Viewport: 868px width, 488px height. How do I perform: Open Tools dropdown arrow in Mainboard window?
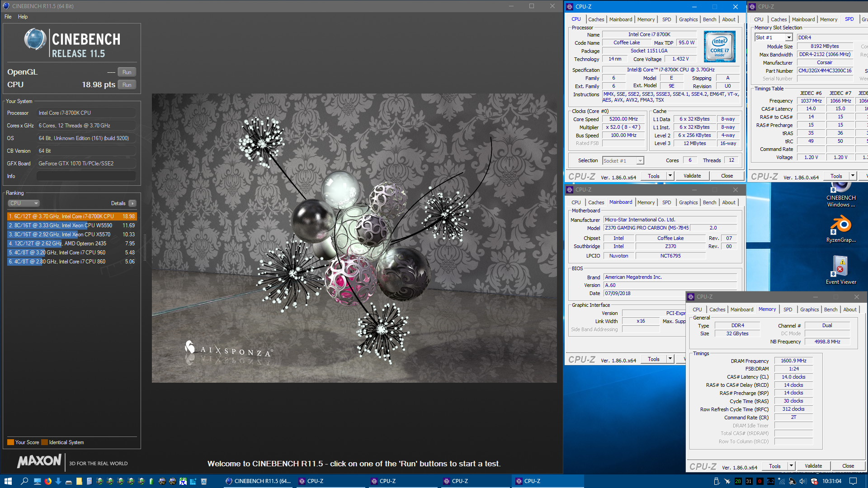(x=670, y=359)
